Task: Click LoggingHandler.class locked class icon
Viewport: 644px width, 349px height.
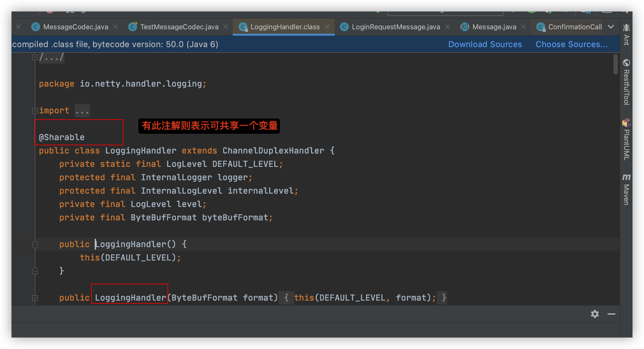Action: pos(243,27)
